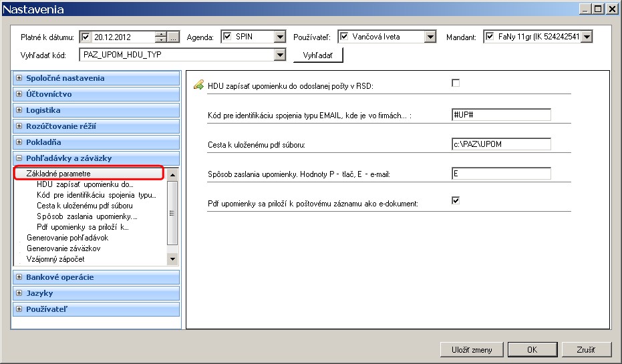
Task: Confirm with the OK button
Action: point(532,350)
